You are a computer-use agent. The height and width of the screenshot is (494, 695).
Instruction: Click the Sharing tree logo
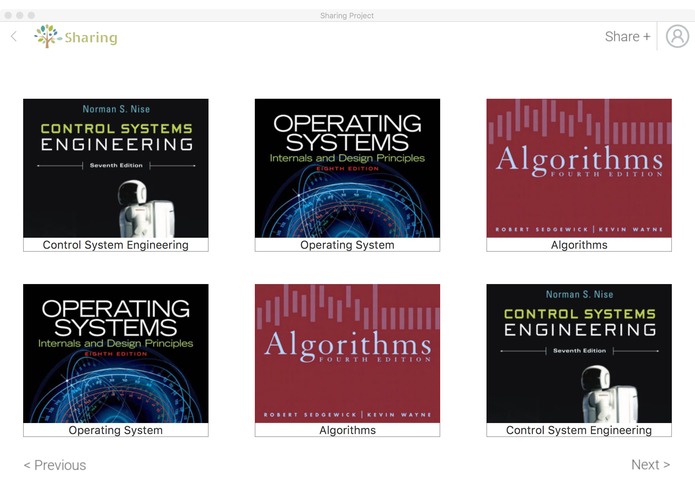(x=47, y=36)
